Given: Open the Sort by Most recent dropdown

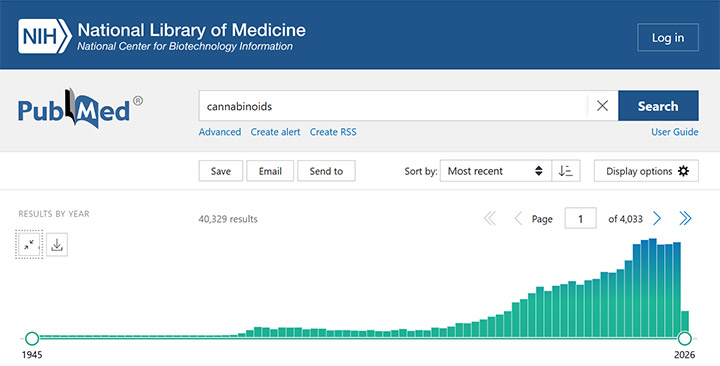Looking at the screenshot, I should (x=495, y=171).
